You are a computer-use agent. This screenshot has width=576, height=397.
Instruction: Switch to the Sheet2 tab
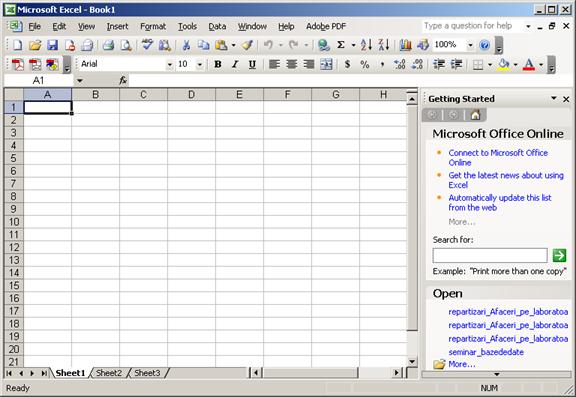(x=109, y=373)
